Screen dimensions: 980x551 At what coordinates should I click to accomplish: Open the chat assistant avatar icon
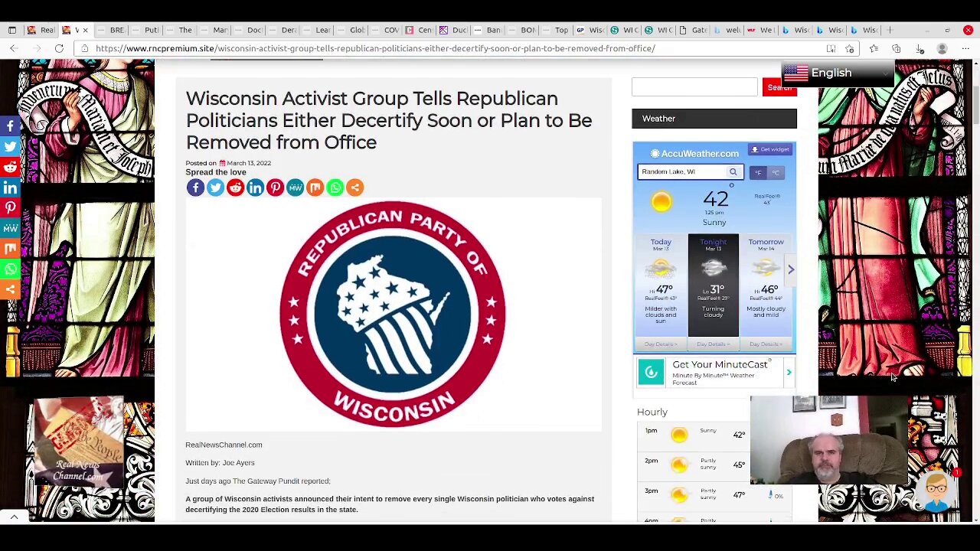(937, 490)
